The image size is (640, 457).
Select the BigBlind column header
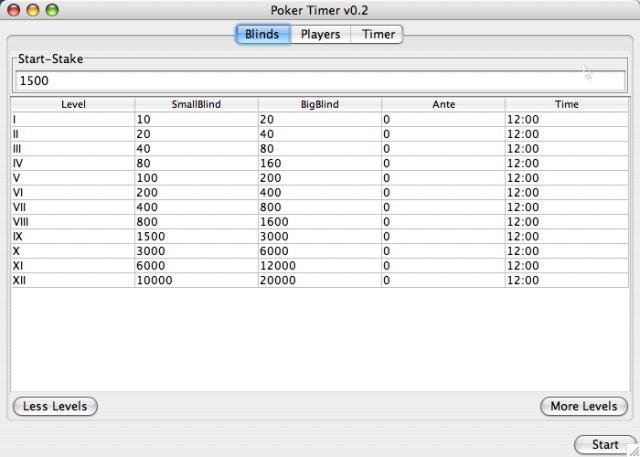tap(320, 104)
